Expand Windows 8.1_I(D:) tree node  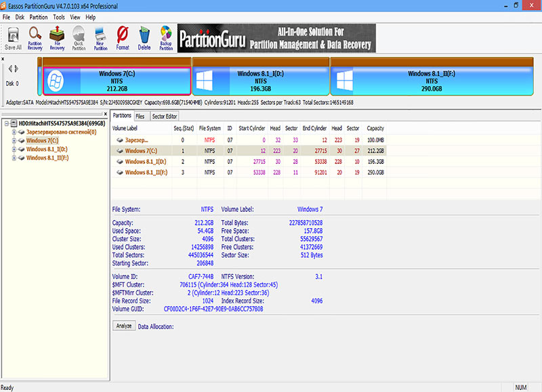point(14,149)
